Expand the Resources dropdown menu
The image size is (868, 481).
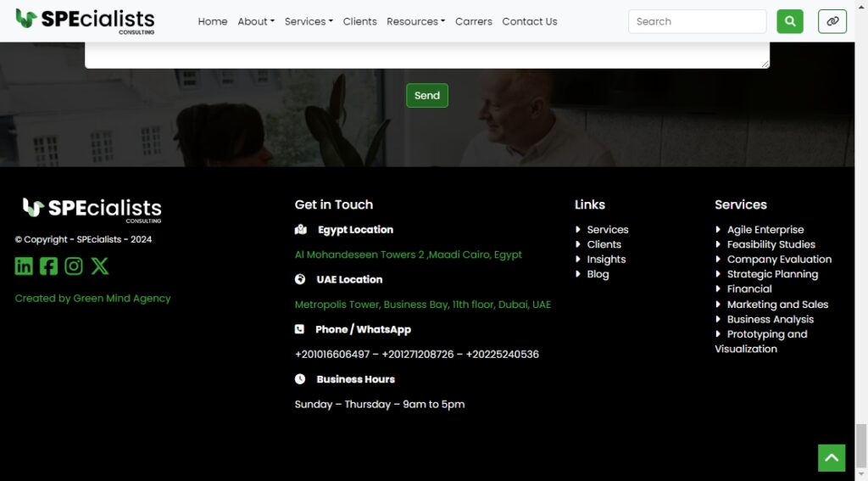pos(415,21)
